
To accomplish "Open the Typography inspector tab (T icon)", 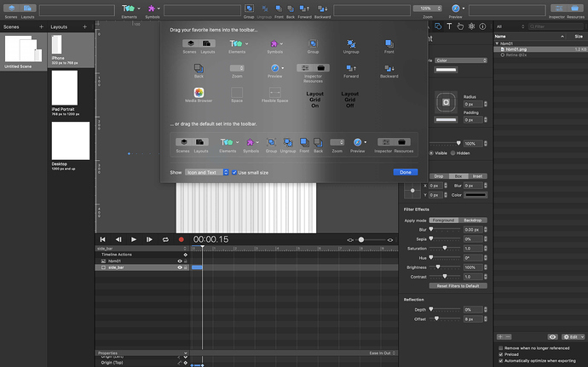I will (x=449, y=26).
